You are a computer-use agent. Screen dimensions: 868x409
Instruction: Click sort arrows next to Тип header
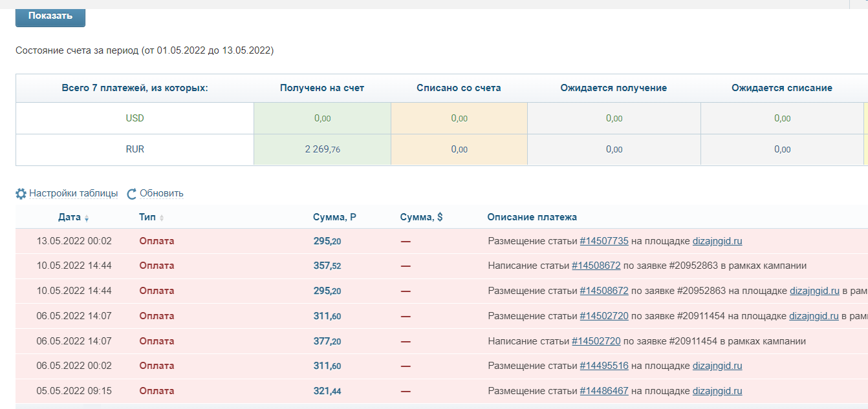coord(162,218)
